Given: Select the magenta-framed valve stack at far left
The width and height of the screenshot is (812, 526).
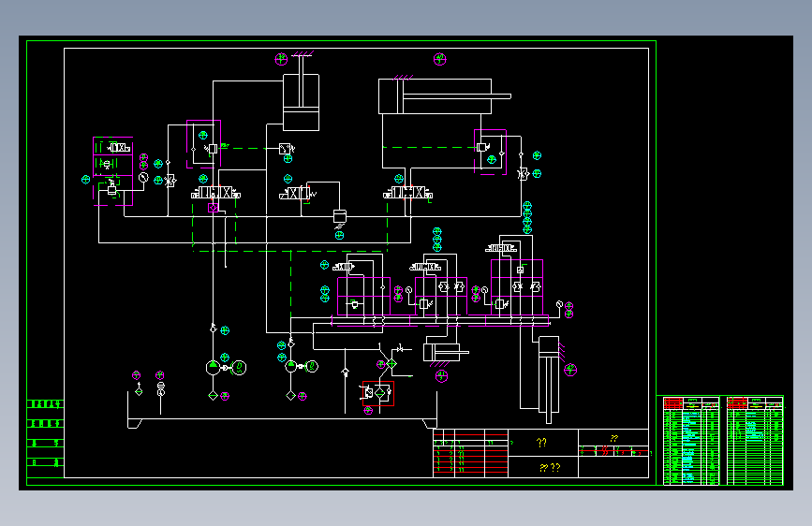Looking at the screenshot, I should click(113, 171).
